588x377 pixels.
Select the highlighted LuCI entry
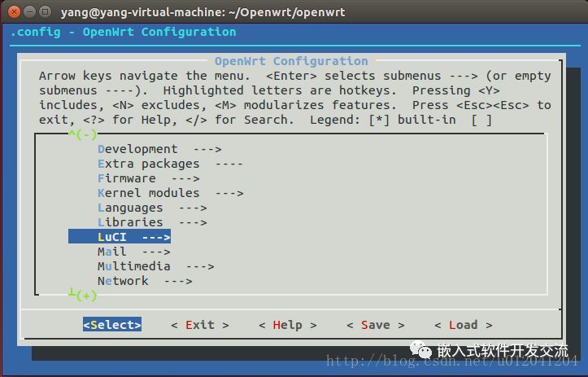(x=120, y=237)
